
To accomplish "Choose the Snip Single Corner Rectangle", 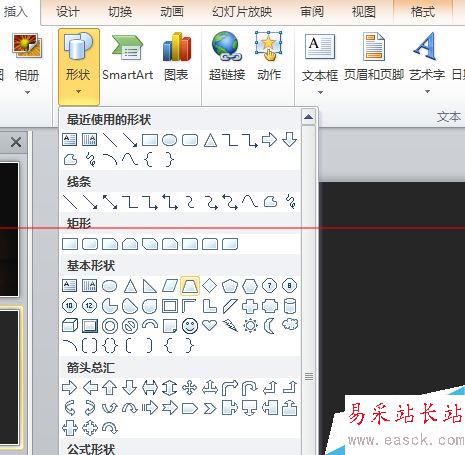I will tap(110, 244).
